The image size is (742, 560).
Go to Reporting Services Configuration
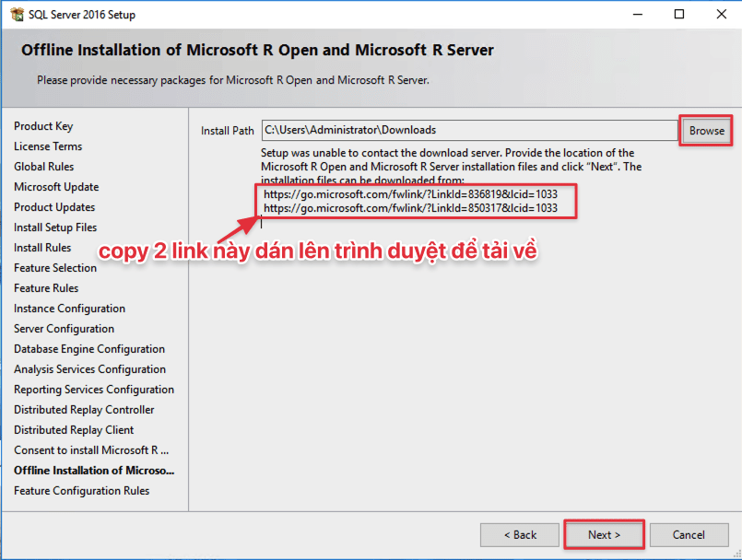(94, 390)
